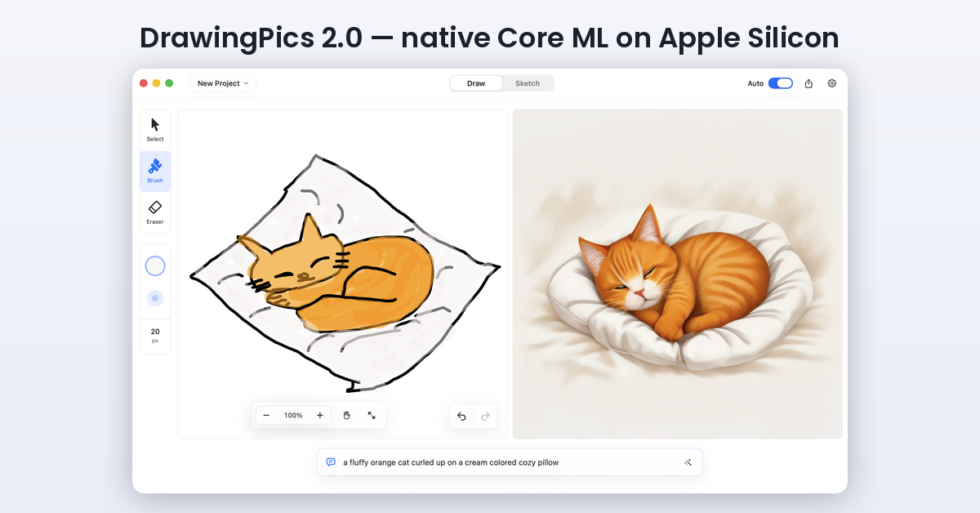Viewport: 980px width, 513px height.
Task: Switch to the Eraser tool
Action: (x=155, y=212)
